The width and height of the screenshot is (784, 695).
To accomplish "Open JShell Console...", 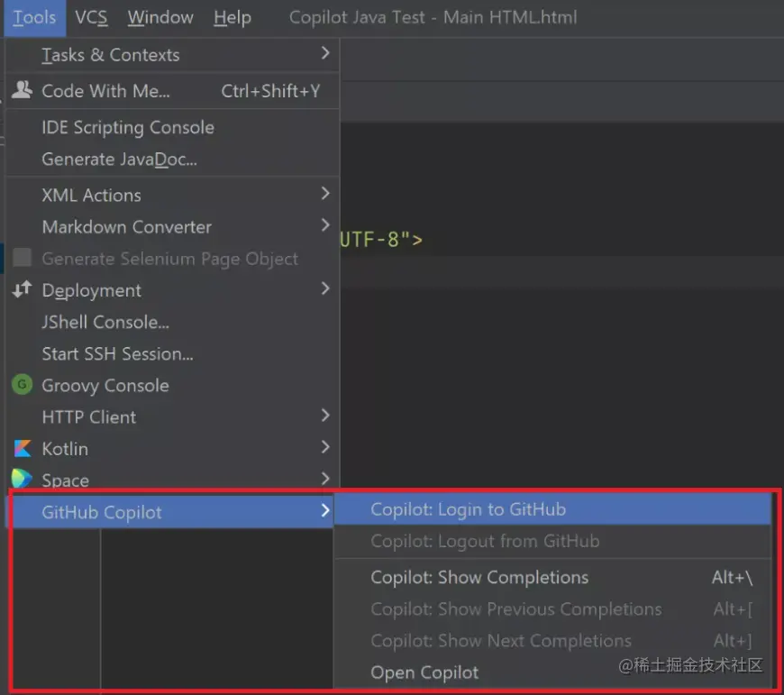I will [x=172, y=322].
